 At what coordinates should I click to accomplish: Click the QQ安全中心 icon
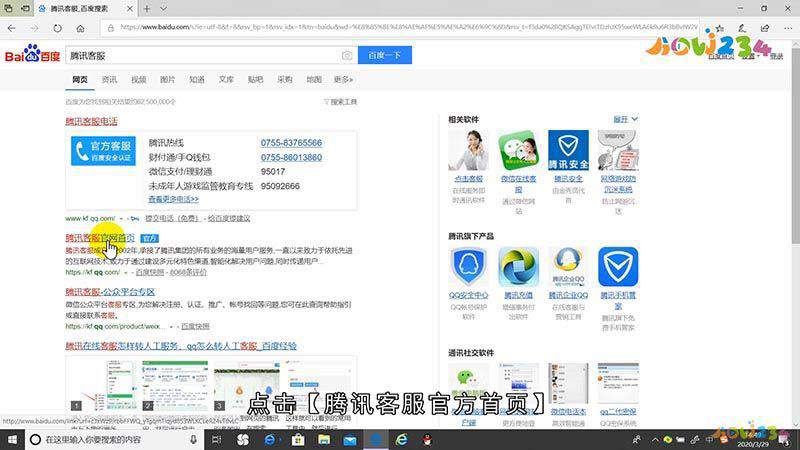[x=468, y=267]
